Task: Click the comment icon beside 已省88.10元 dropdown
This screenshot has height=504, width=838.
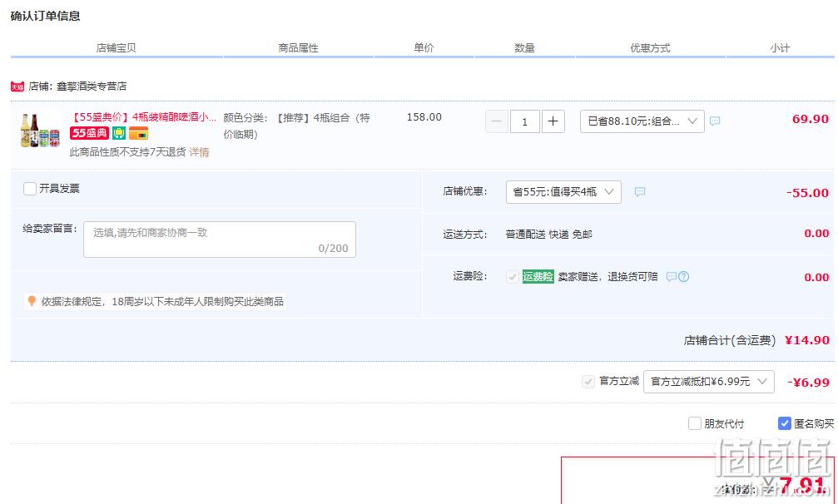Action: pos(715,121)
